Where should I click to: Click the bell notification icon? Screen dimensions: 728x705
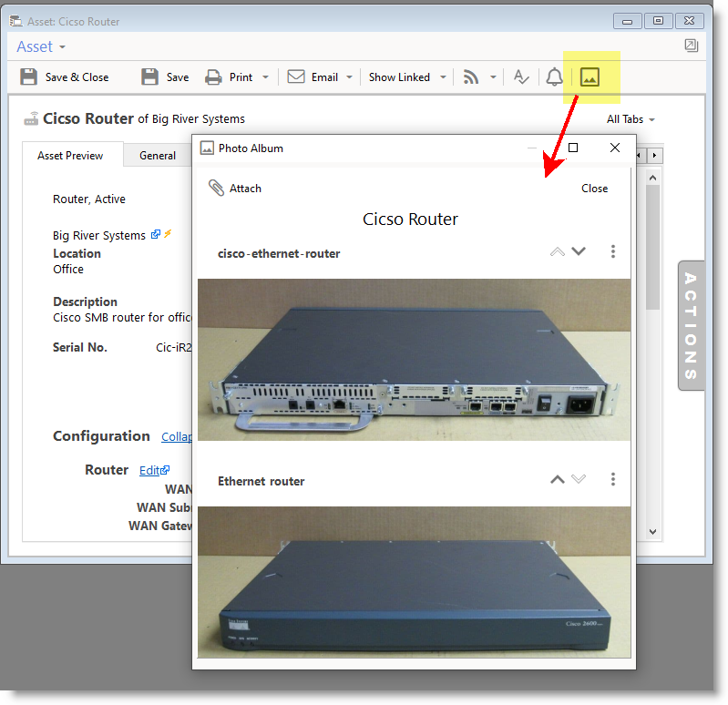tap(554, 77)
